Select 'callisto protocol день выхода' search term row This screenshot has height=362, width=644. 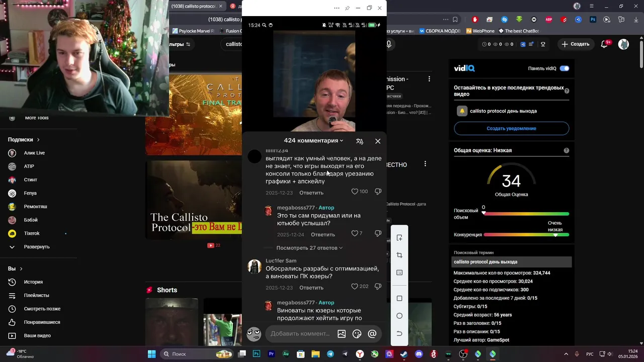tap(511, 262)
